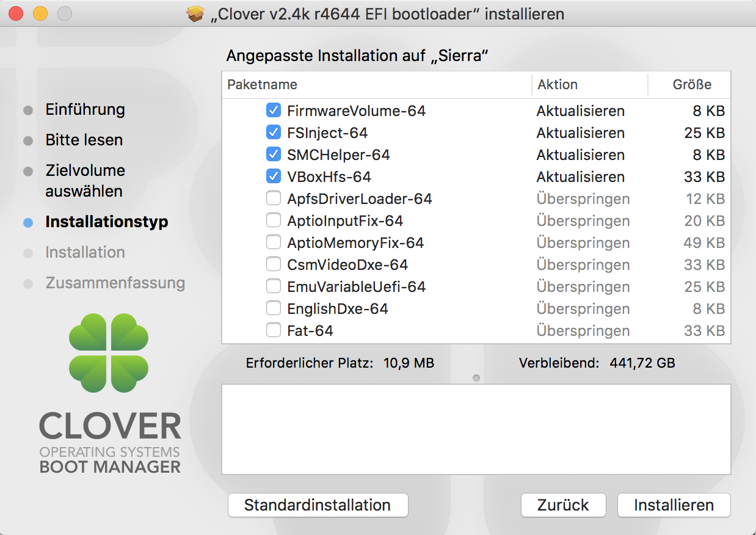The width and height of the screenshot is (756, 535).
Task: Go back with the Zurück button
Action: [563, 505]
